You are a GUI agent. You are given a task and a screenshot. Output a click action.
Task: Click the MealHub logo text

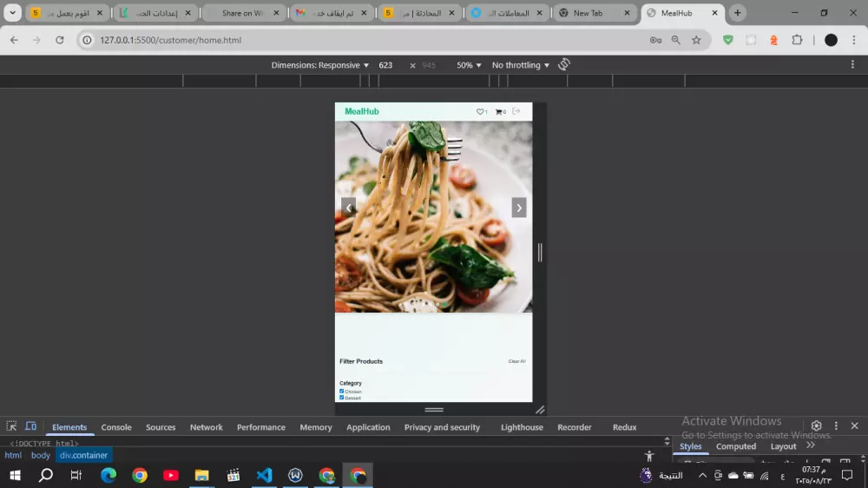(x=361, y=111)
